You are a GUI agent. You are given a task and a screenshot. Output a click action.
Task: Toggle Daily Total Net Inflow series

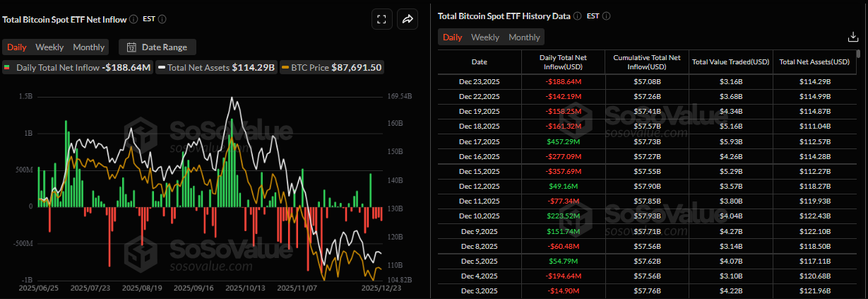[78, 68]
